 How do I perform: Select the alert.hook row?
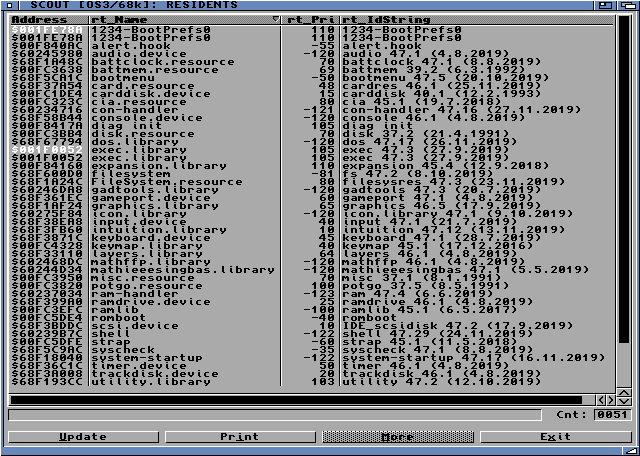click(x=311, y=46)
